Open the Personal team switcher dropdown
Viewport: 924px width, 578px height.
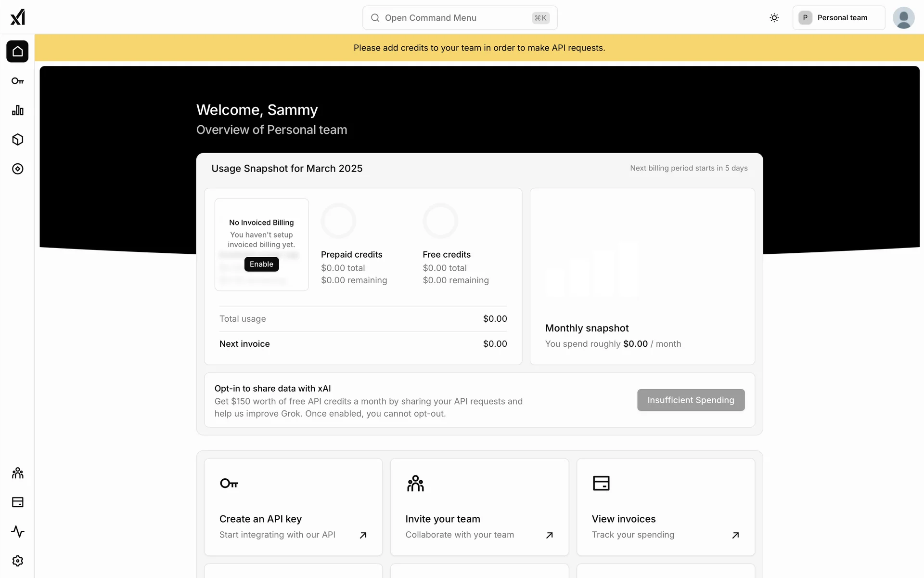[838, 18]
